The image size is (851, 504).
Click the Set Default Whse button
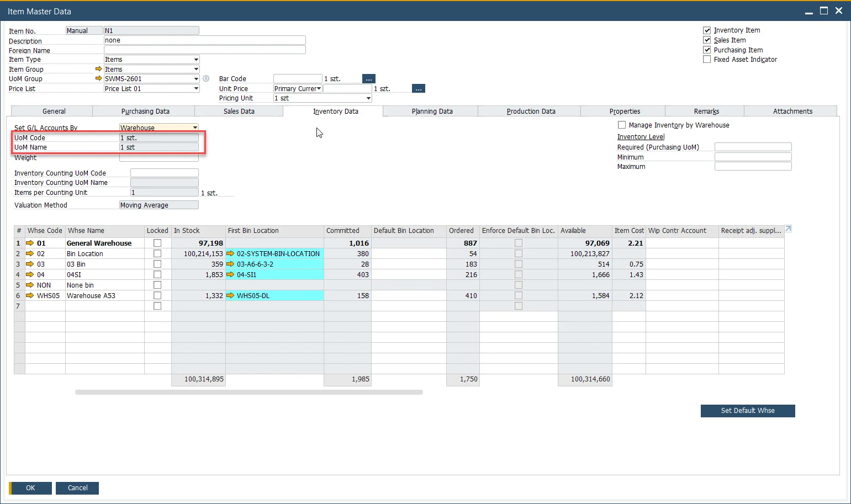point(747,411)
